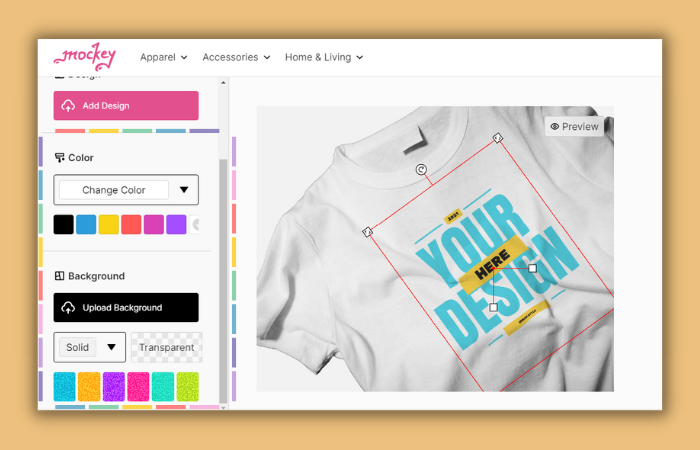This screenshot has width=700, height=450.
Task: Open the Accessories menu
Action: (x=236, y=57)
